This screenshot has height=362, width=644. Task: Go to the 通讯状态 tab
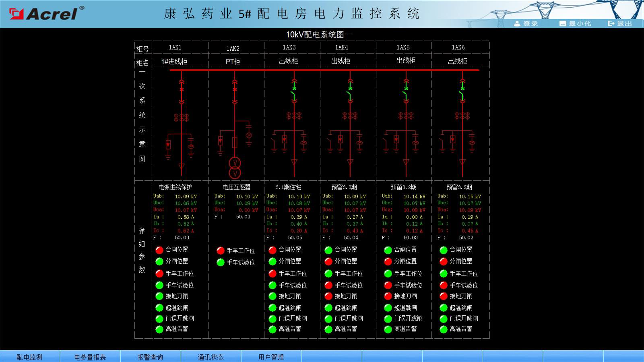(x=211, y=357)
